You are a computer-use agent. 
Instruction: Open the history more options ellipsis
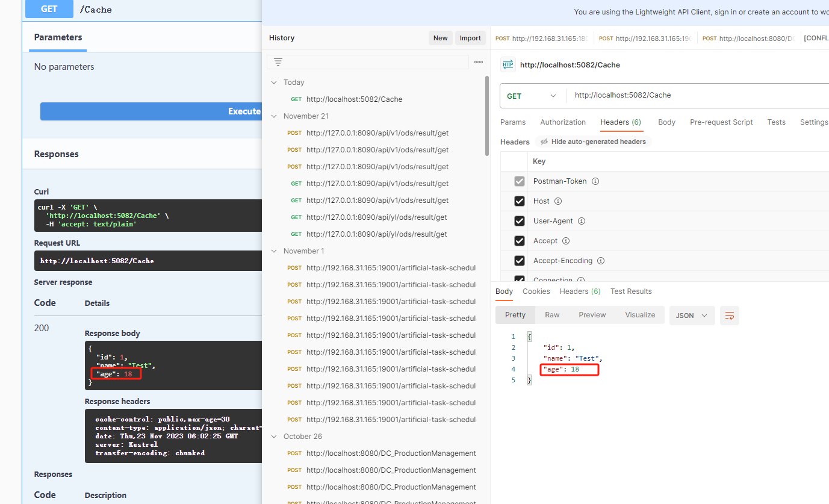point(479,62)
